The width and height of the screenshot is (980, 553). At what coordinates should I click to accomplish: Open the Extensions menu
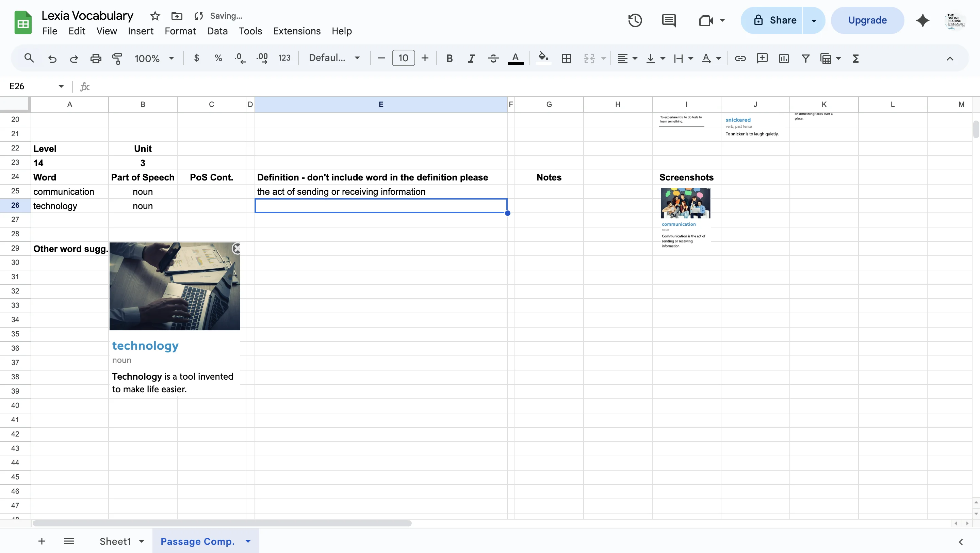click(x=296, y=31)
